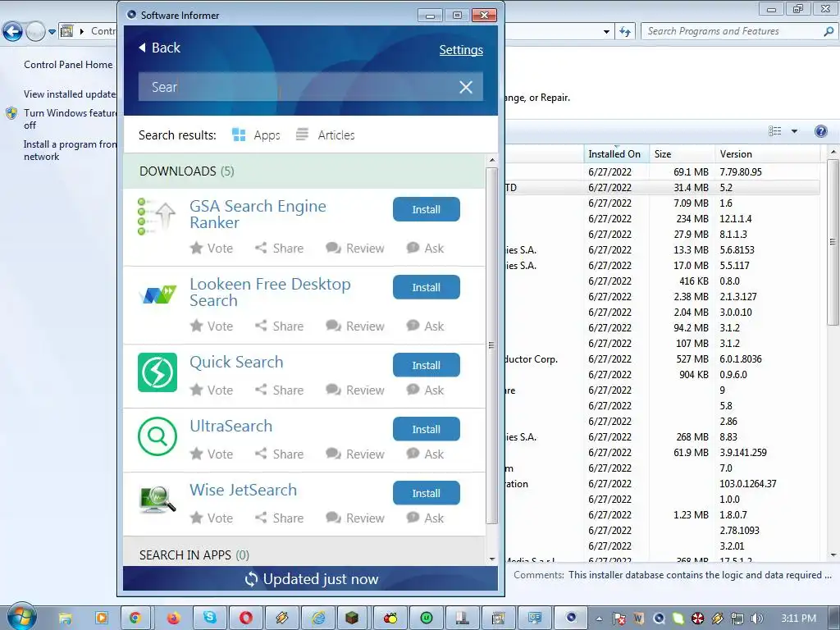The width and height of the screenshot is (840, 630).
Task: Open the Software Informer Settings link
Action: tap(461, 50)
